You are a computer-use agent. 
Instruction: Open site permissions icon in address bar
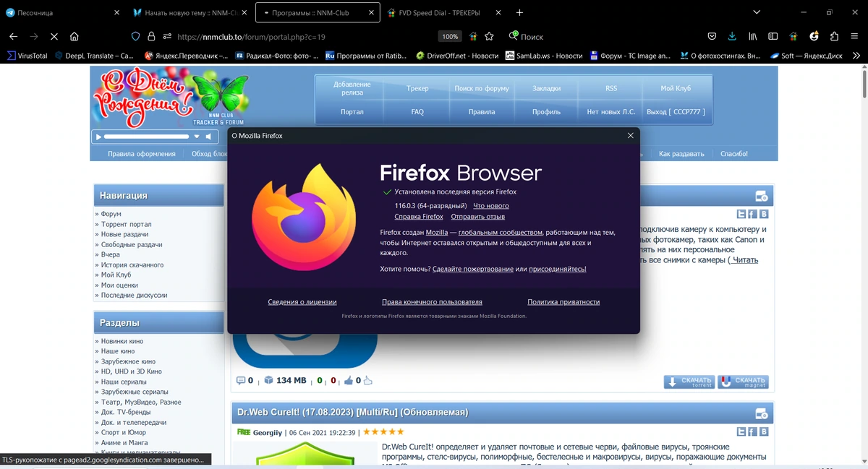(x=167, y=36)
